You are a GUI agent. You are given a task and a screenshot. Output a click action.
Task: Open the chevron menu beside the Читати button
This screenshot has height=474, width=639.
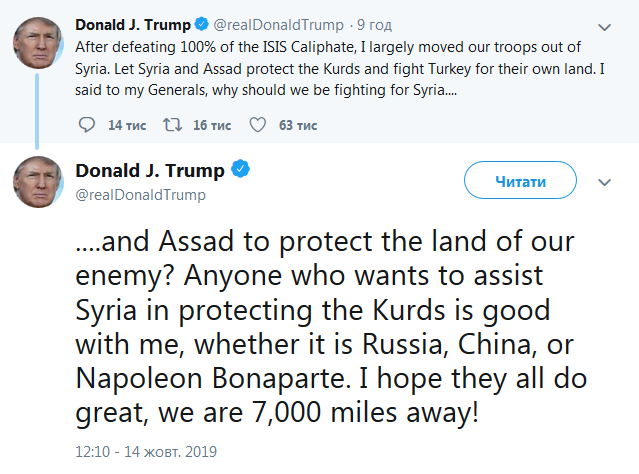click(604, 182)
